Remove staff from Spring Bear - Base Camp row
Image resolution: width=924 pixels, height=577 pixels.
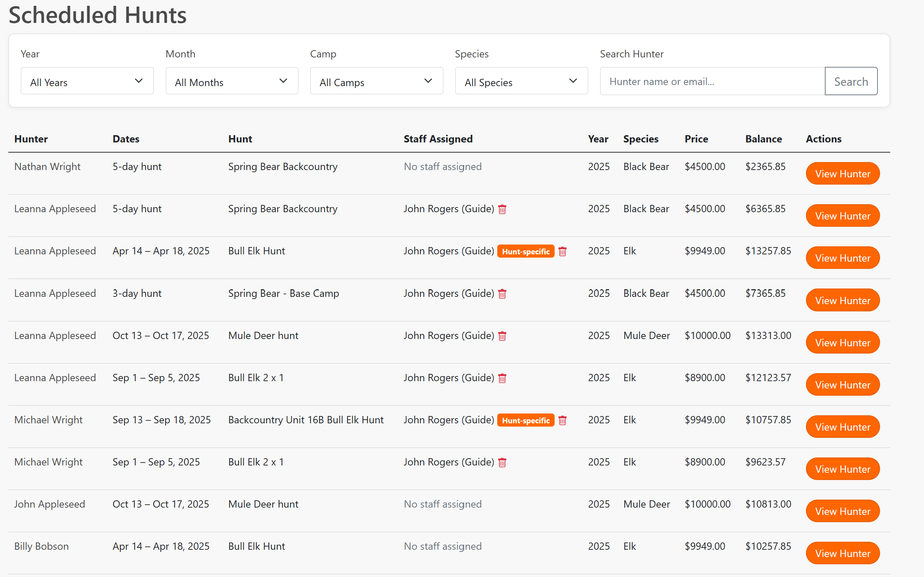point(502,294)
